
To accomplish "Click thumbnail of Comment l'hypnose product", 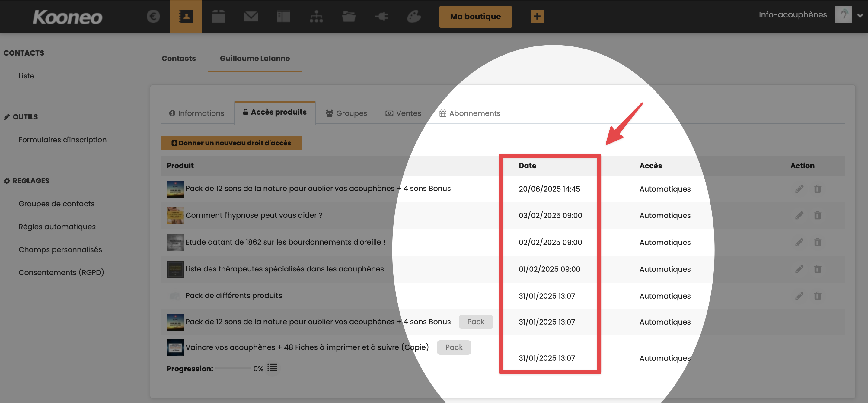I will [175, 215].
